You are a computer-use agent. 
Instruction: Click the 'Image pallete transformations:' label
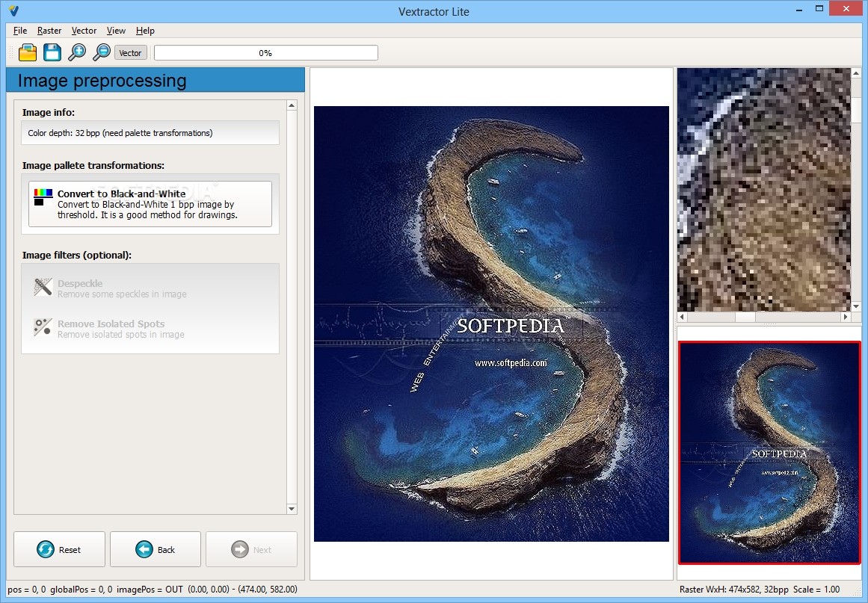[x=93, y=165]
